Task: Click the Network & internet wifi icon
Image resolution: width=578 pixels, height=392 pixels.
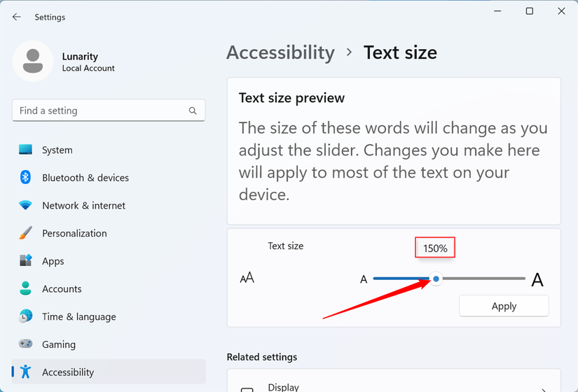Action: (x=26, y=206)
